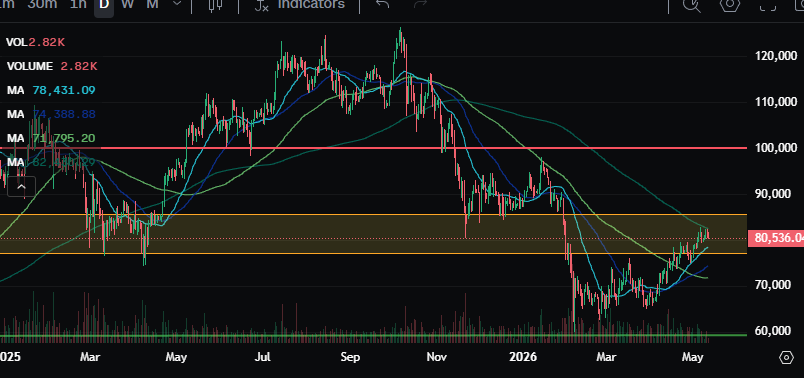Redo the chart action

pyautogui.click(x=420, y=4)
